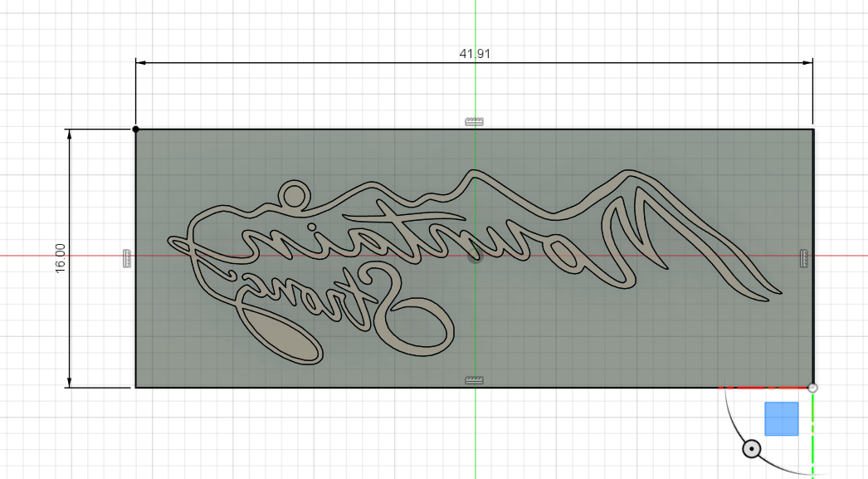Image resolution: width=868 pixels, height=479 pixels.
Task: Select the black sketch point at rectangle's top-left corner
Action: pyautogui.click(x=135, y=129)
